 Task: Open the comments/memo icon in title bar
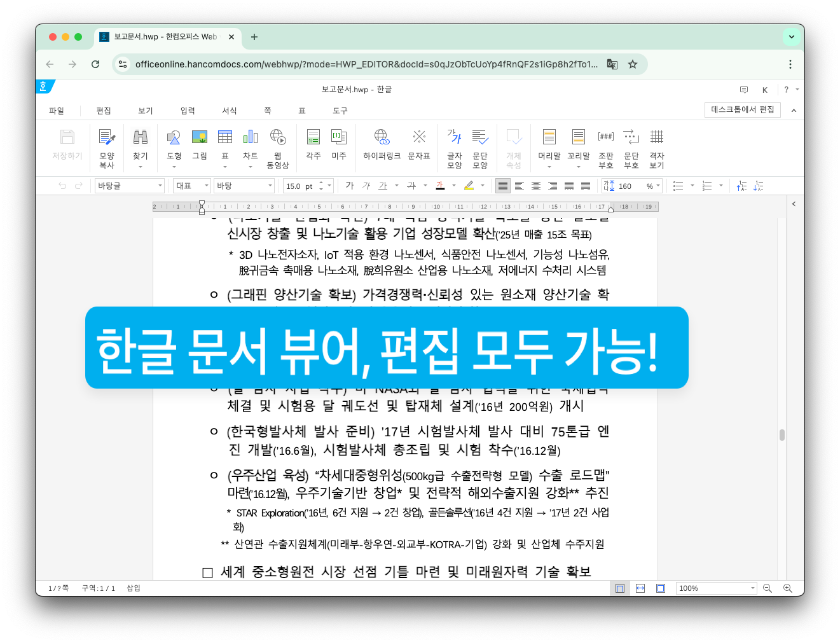[x=744, y=90]
